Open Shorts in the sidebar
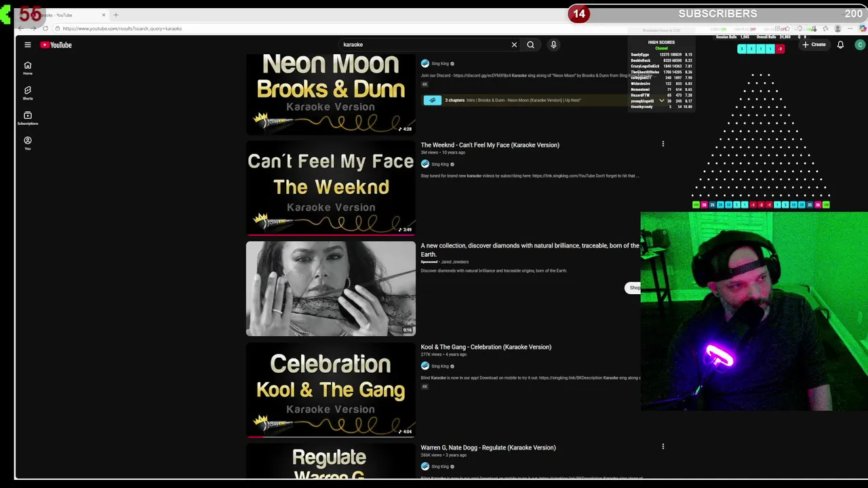This screenshot has width=868, height=488. point(28,93)
